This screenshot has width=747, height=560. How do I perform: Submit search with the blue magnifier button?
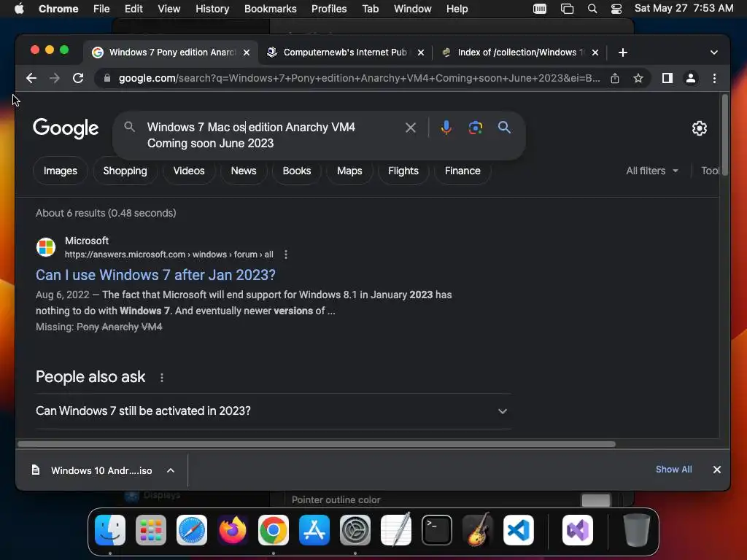click(x=504, y=127)
